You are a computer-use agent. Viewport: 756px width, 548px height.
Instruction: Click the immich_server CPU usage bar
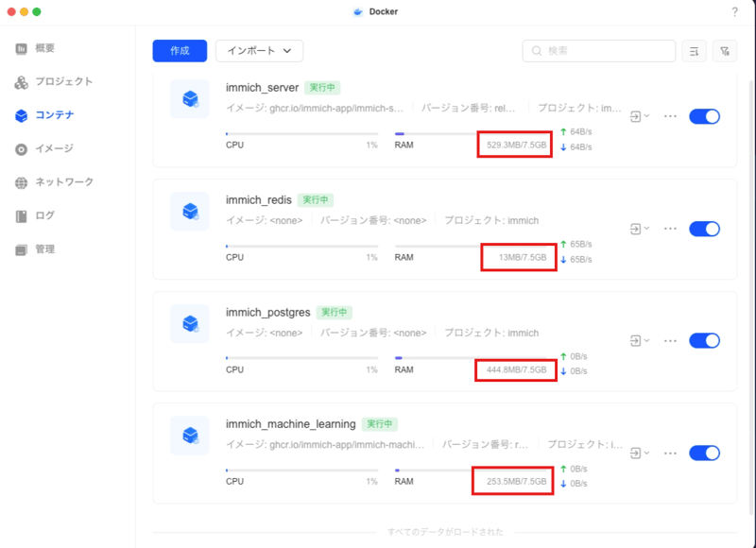[301, 134]
